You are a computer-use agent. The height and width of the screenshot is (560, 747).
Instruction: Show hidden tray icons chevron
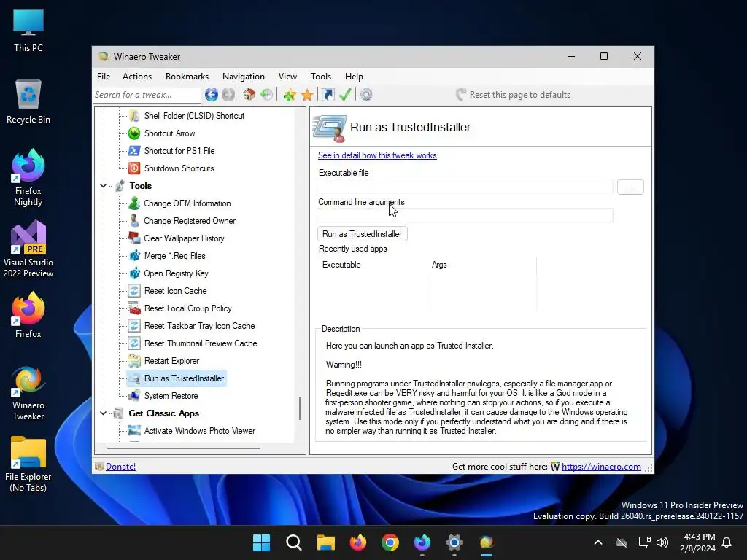coord(598,542)
